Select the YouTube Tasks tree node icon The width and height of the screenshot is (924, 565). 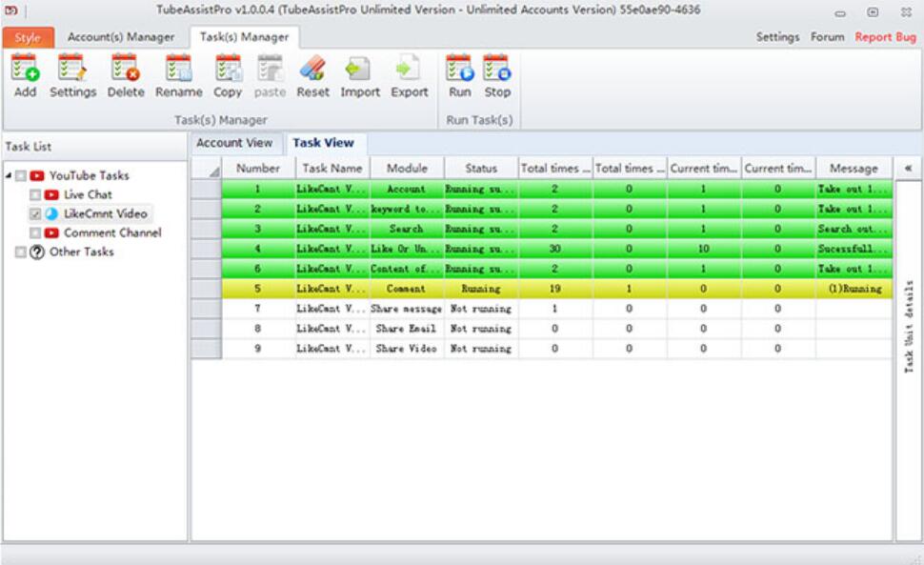(37, 175)
